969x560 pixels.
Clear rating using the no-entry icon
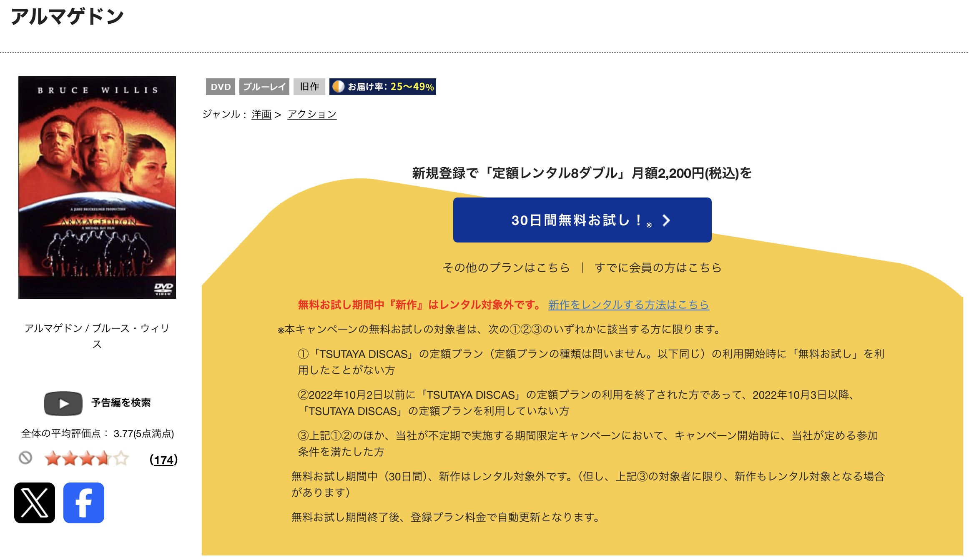[25, 458]
